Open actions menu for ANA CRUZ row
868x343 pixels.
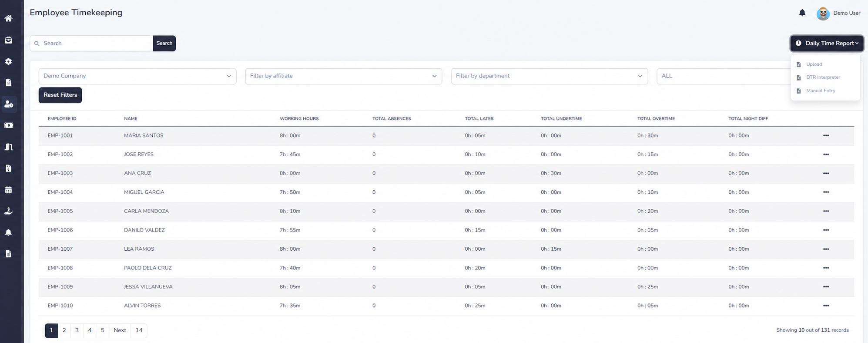pos(826,173)
